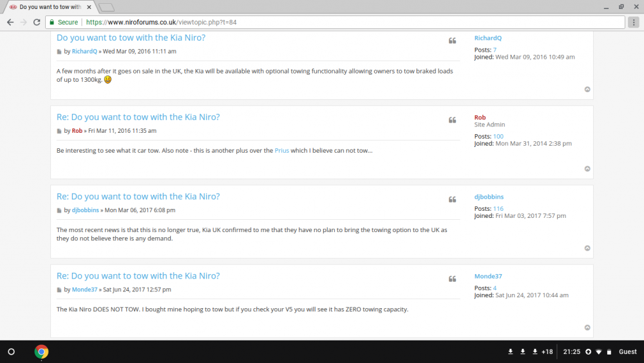Jump to top from RichardQ's post arrow
Image resolution: width=644 pixels, height=363 pixels.
587,89
